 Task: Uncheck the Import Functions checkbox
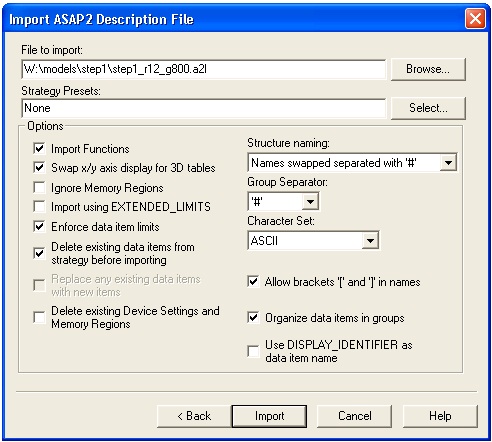39,148
